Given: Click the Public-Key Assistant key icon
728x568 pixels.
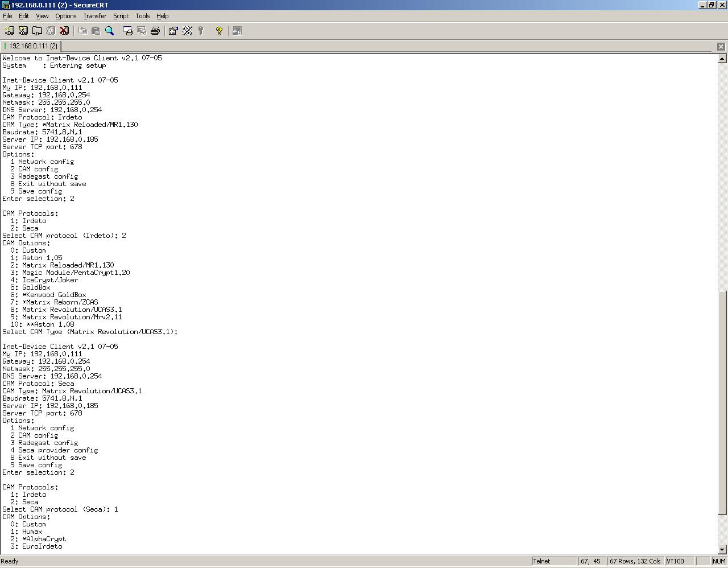Looking at the screenshot, I should [201, 31].
